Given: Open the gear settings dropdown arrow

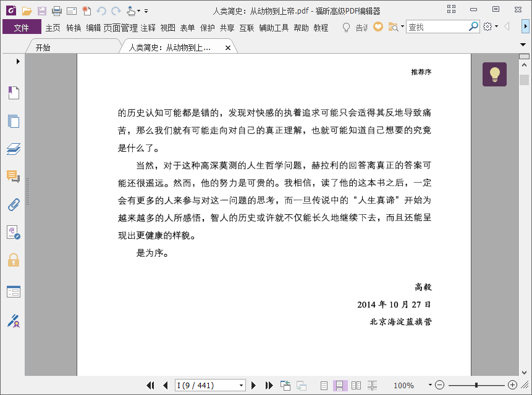Looking at the screenshot, I should (x=496, y=27).
